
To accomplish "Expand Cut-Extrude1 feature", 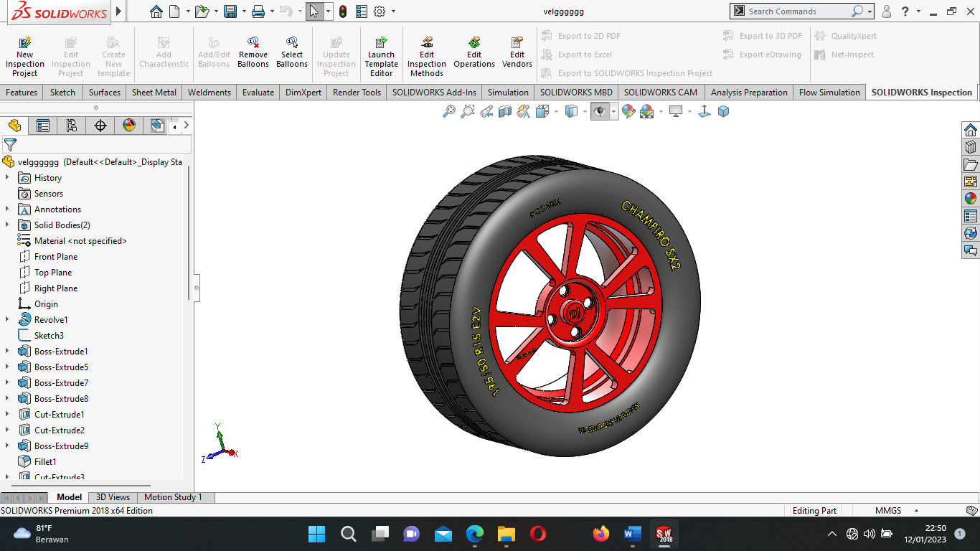I will [x=7, y=415].
